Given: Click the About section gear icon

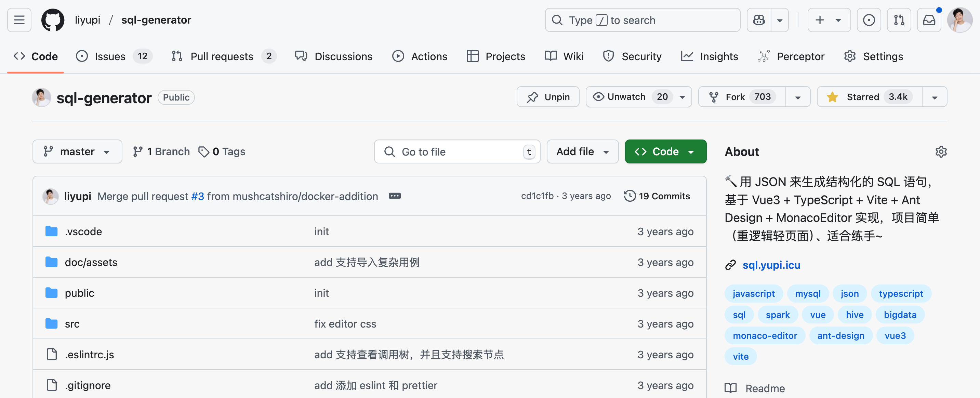Looking at the screenshot, I should pos(941,151).
